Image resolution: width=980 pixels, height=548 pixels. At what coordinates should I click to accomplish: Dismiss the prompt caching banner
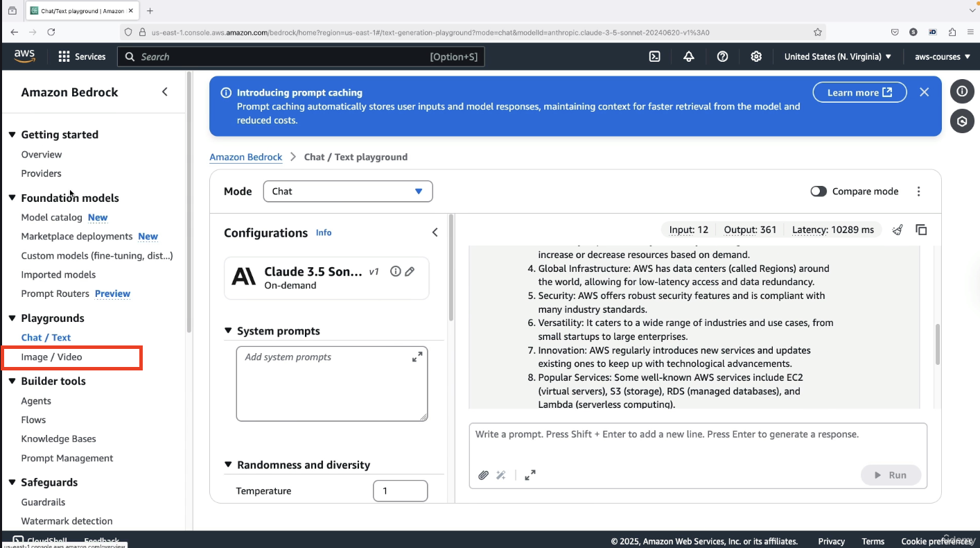924,92
